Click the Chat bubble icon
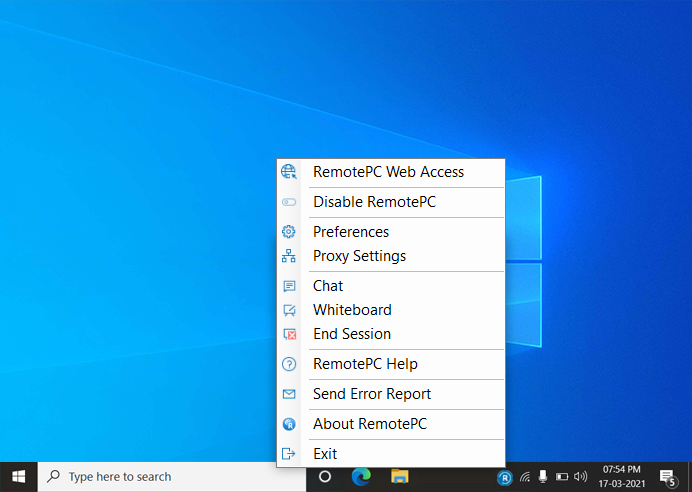The width and height of the screenshot is (692, 492). (x=289, y=286)
